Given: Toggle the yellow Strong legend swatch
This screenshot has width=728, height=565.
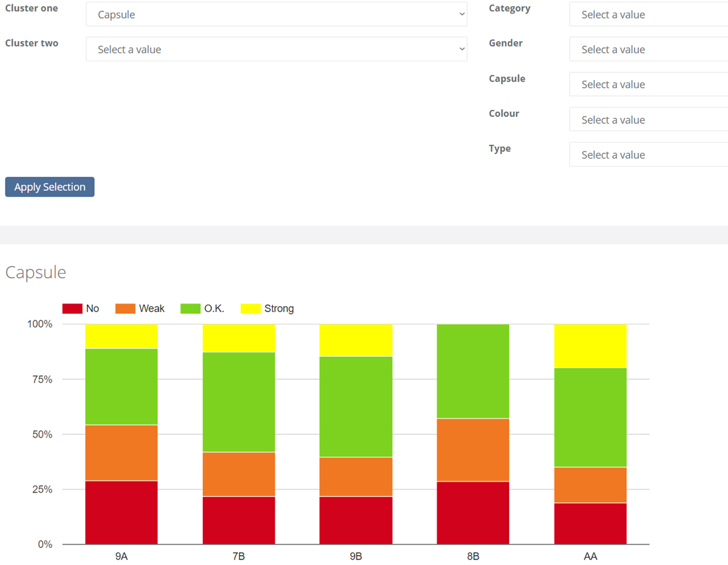Looking at the screenshot, I should (250, 309).
